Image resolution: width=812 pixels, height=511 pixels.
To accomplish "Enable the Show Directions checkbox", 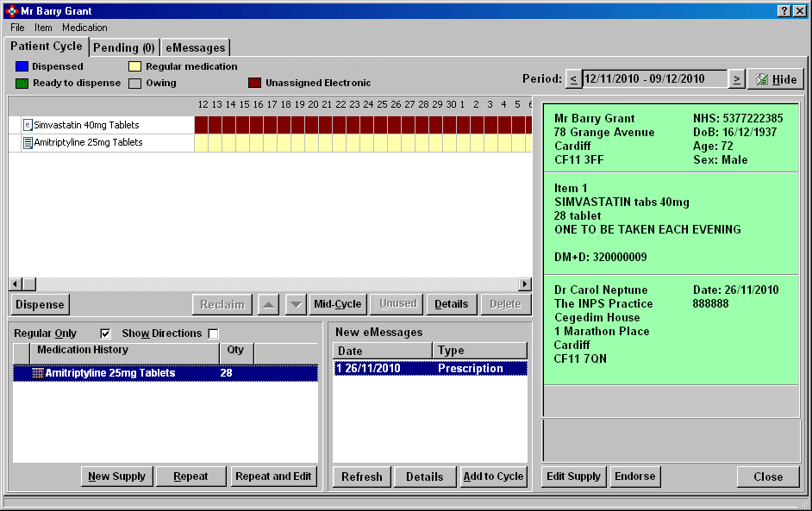I will click(213, 333).
